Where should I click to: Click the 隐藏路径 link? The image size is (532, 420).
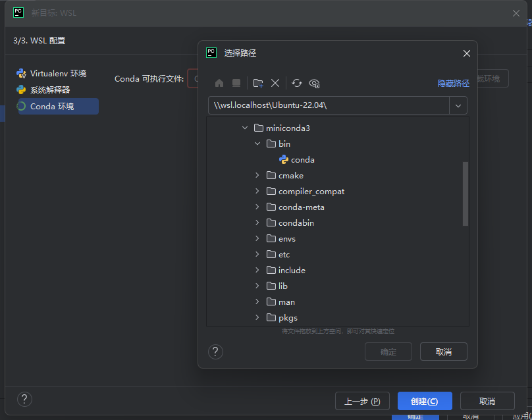[x=453, y=84]
